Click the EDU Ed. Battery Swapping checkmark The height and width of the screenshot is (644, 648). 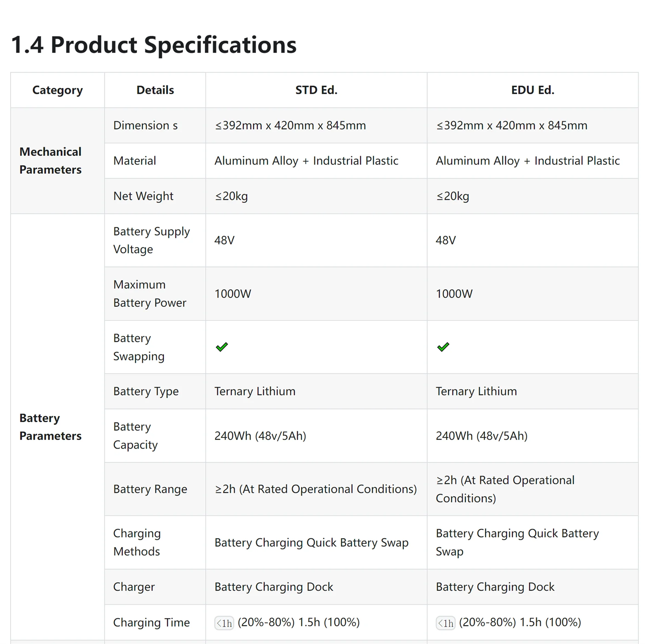(443, 347)
